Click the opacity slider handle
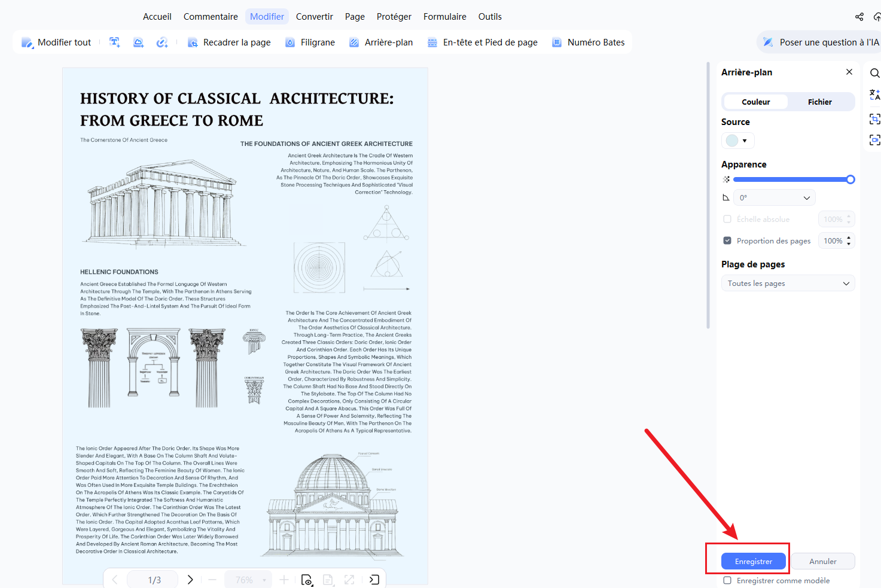881x588 pixels. [x=850, y=179]
